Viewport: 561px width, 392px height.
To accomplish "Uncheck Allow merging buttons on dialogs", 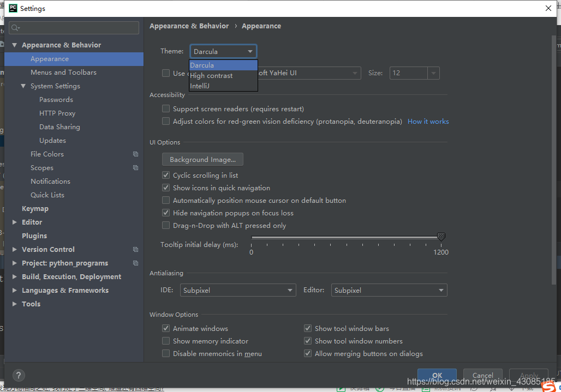I will [x=308, y=353].
